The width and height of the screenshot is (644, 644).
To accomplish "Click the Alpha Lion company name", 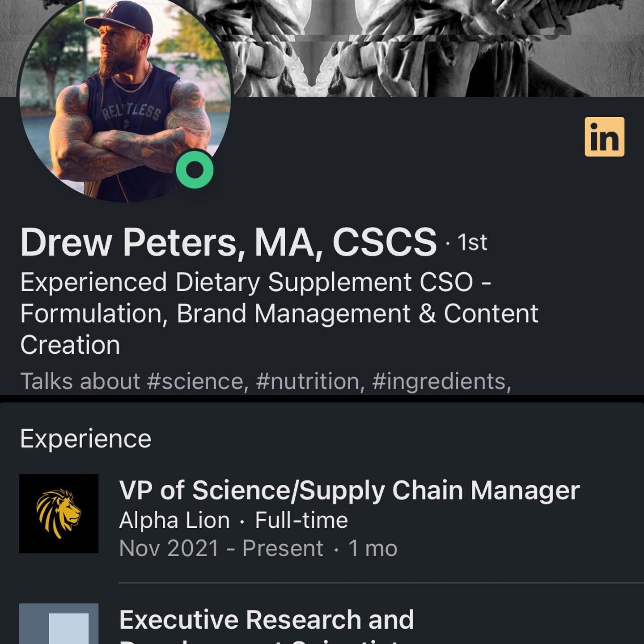I will [x=174, y=521].
